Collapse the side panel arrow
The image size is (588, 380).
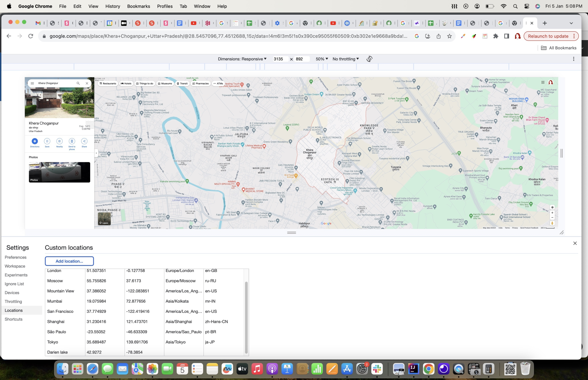tap(96, 153)
